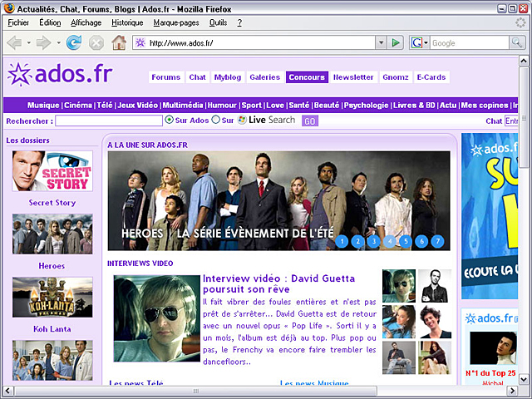Open the search engine chooser dropdown arrow

(426, 42)
